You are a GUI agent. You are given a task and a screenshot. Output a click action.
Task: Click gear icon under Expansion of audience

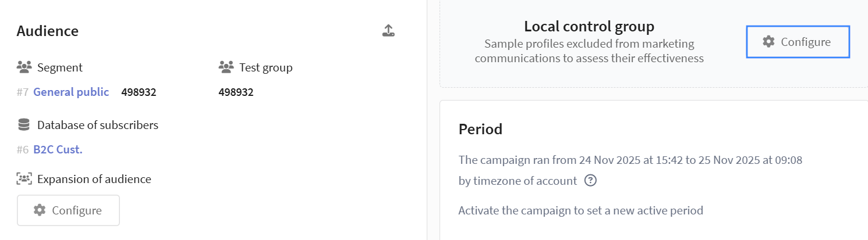pos(40,210)
